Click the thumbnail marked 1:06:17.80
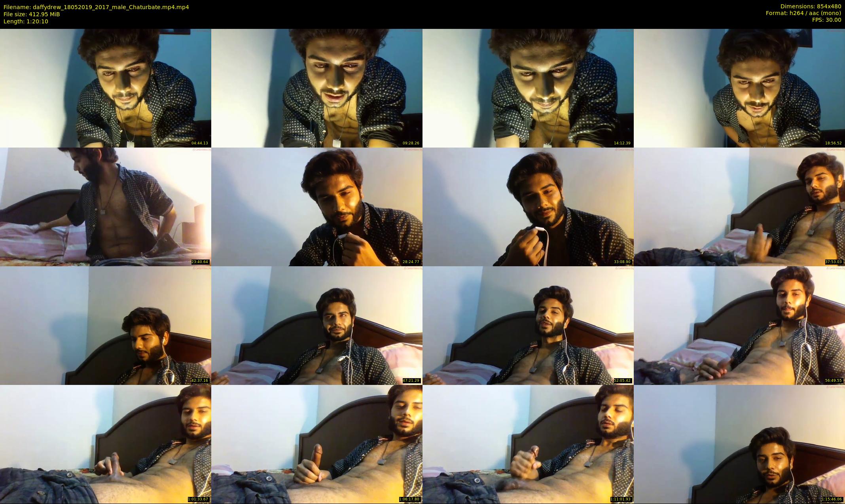The image size is (845, 504). [317, 444]
